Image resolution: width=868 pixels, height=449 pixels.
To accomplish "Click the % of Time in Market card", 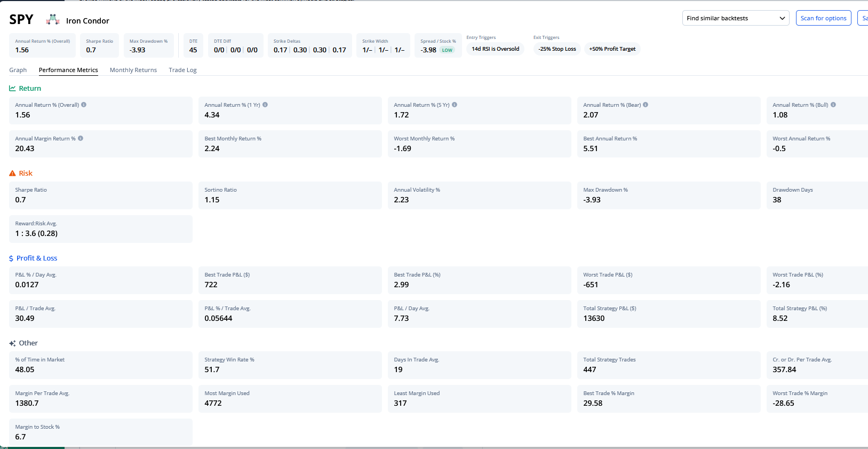I will click(x=101, y=365).
